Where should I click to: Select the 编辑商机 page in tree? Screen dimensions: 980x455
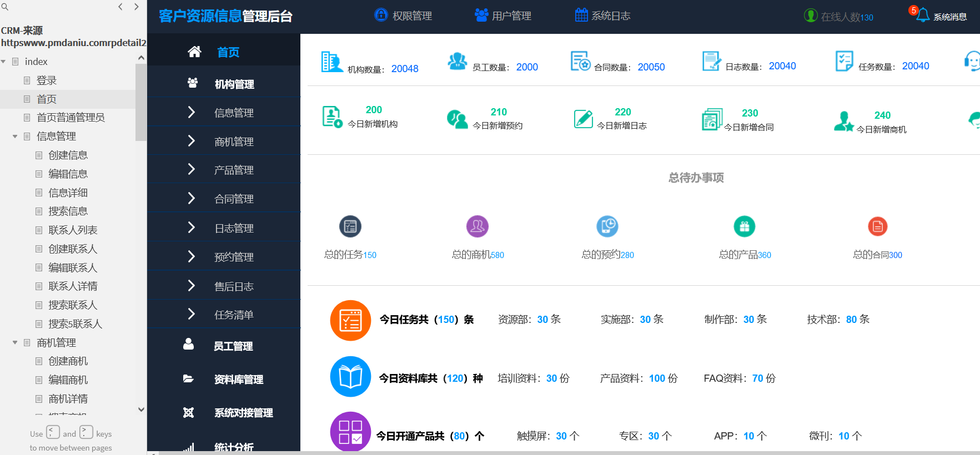(68, 380)
